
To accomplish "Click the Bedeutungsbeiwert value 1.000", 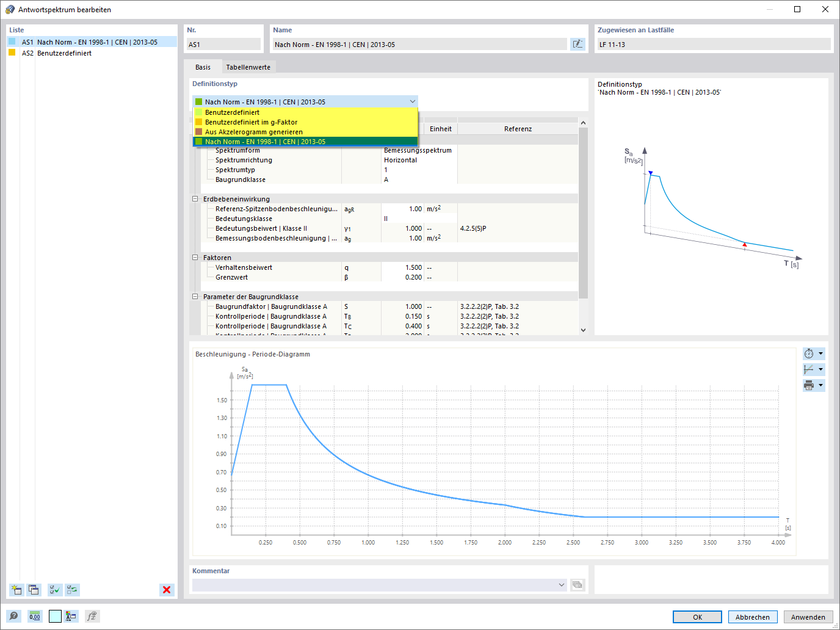I will [x=402, y=228].
